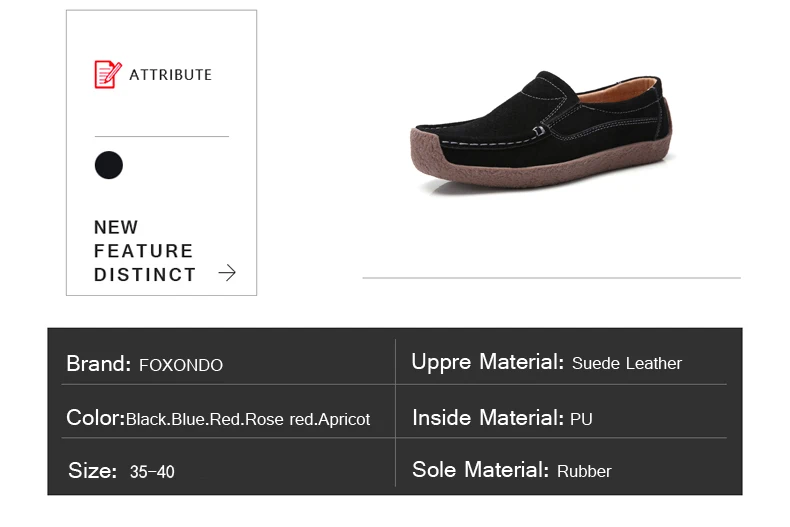
Task: Click the ATTRIBUTE heading text
Action: [x=170, y=75]
